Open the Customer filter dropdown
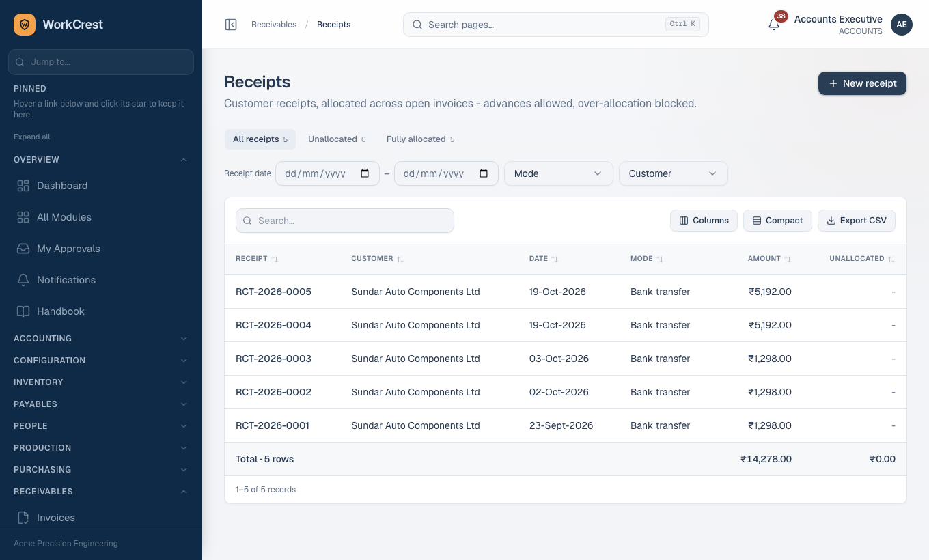This screenshot has width=929, height=560. [674, 173]
